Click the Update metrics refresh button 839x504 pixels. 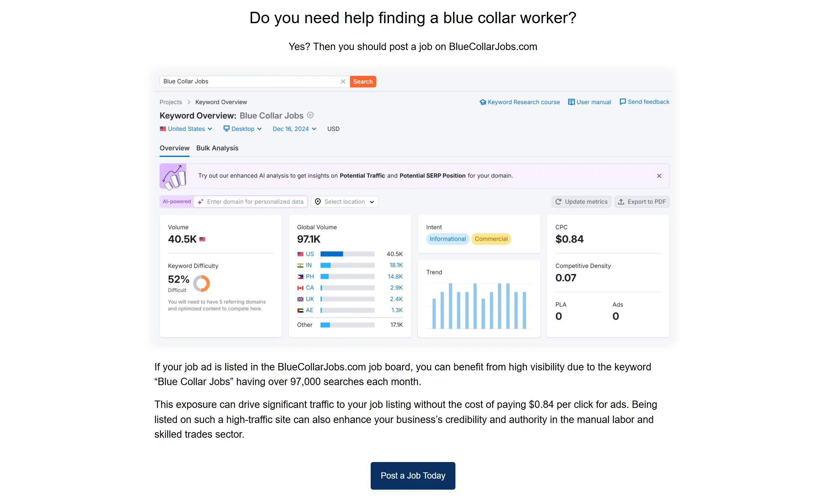581,202
